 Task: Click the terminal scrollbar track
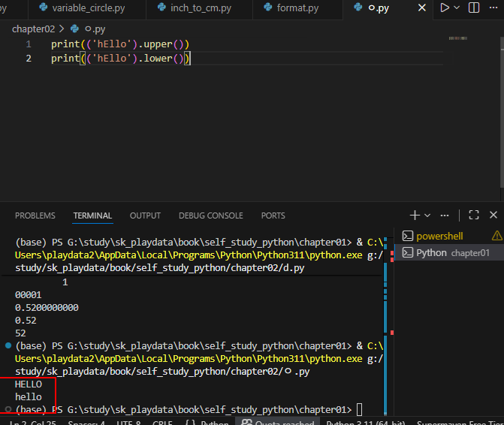click(386, 326)
